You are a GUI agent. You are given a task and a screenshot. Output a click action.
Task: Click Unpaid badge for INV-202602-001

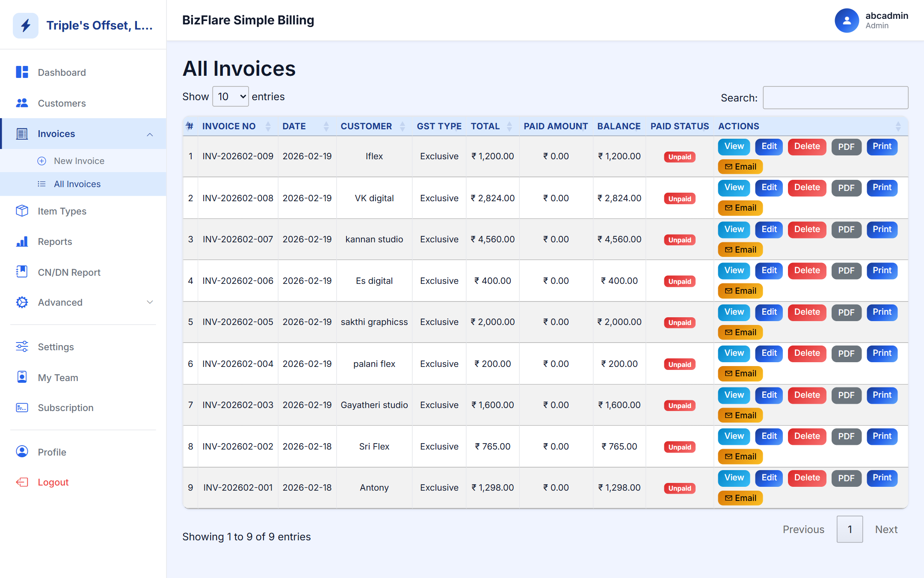tap(680, 488)
